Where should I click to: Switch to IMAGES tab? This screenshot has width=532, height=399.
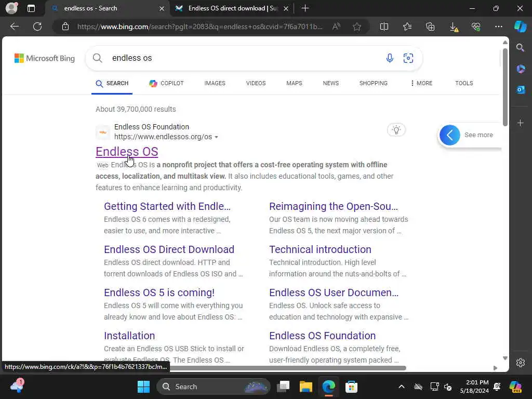click(215, 83)
